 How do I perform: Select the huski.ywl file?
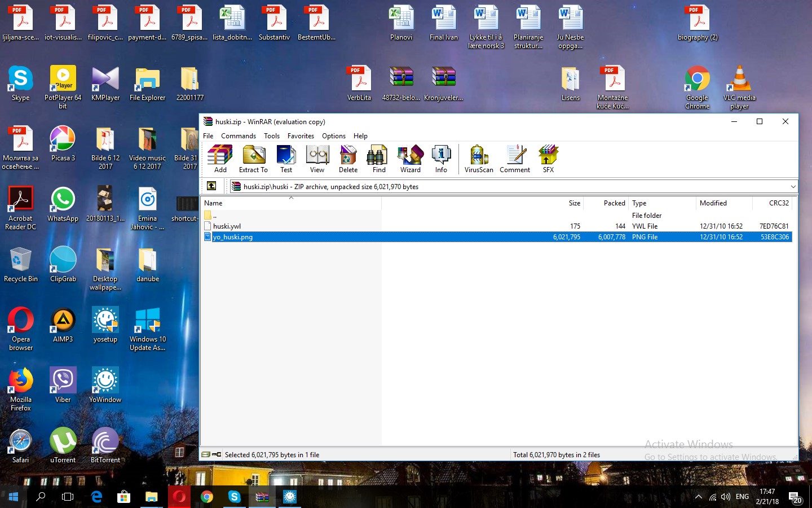(227, 226)
